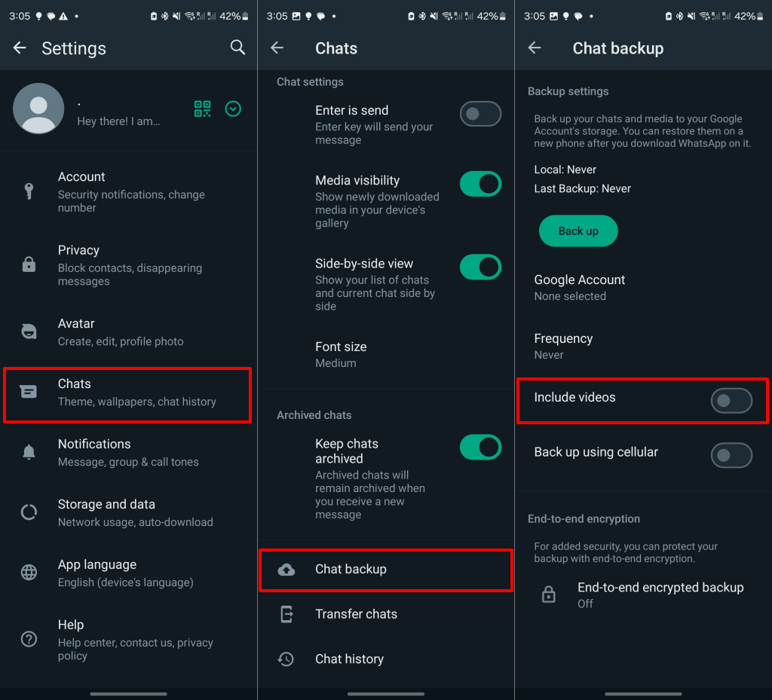Expand the account switcher circle arrow
Screen dimensions: 772x700
[234, 109]
